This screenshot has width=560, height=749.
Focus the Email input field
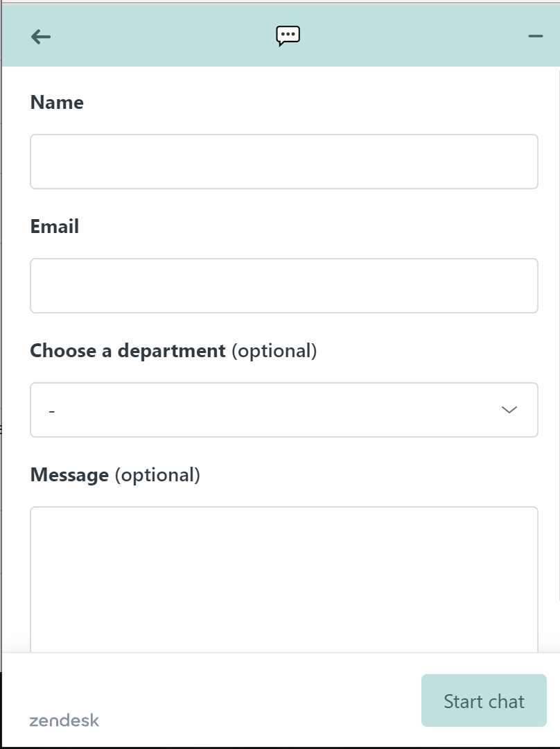(x=284, y=286)
